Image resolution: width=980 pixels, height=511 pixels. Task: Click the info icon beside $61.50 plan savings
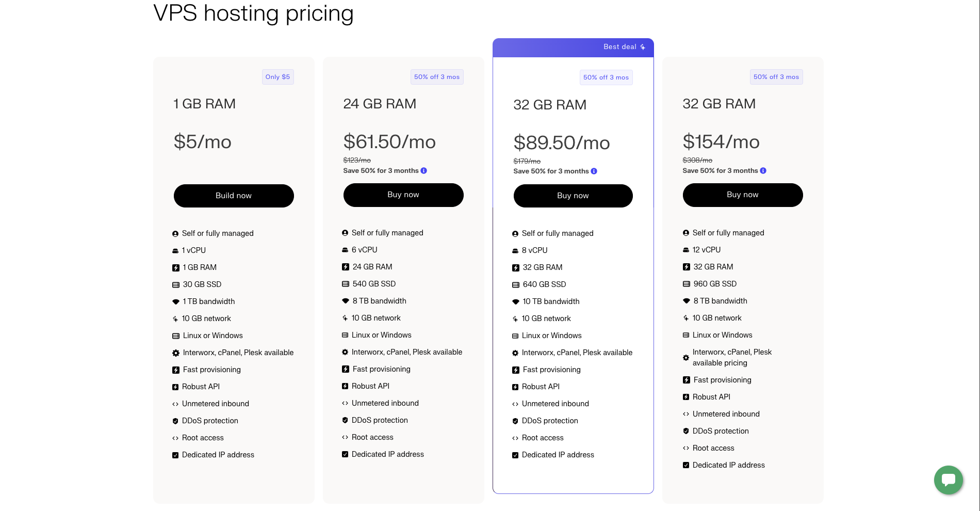pyautogui.click(x=423, y=171)
